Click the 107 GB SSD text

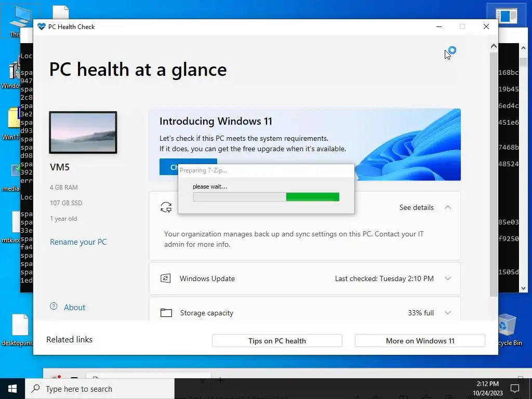point(66,203)
